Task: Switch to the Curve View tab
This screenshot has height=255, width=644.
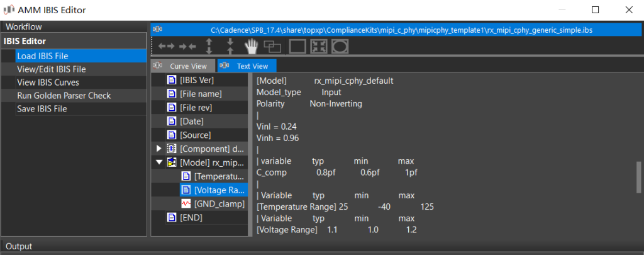Action: [x=181, y=66]
